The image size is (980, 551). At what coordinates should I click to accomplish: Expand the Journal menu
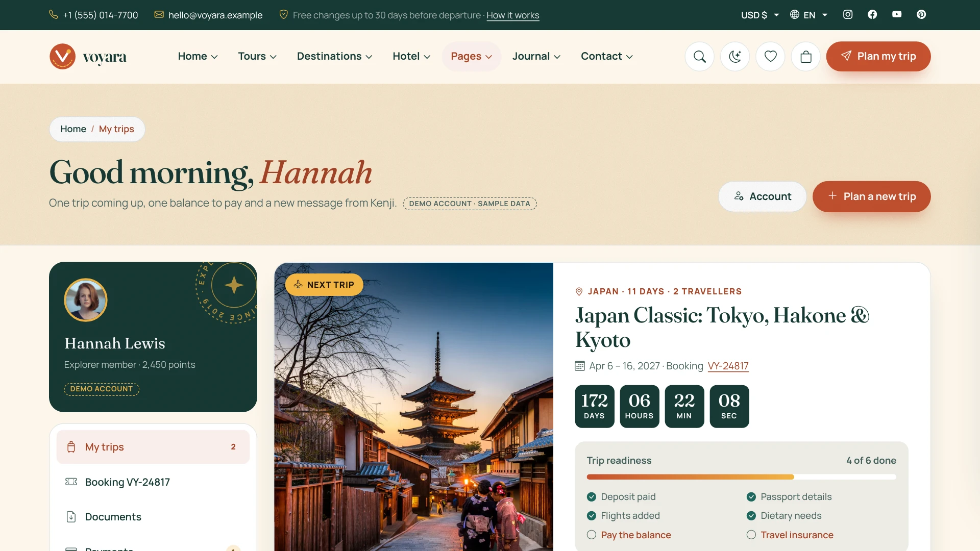[536, 56]
